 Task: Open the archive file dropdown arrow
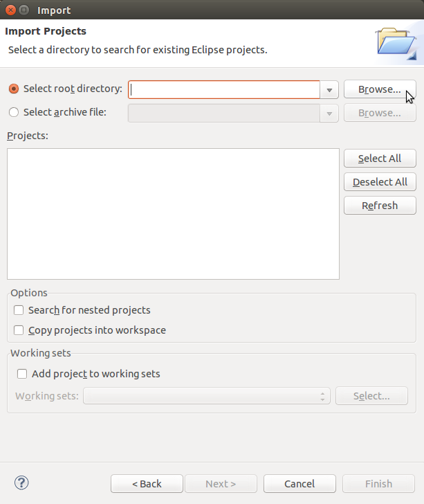click(329, 113)
